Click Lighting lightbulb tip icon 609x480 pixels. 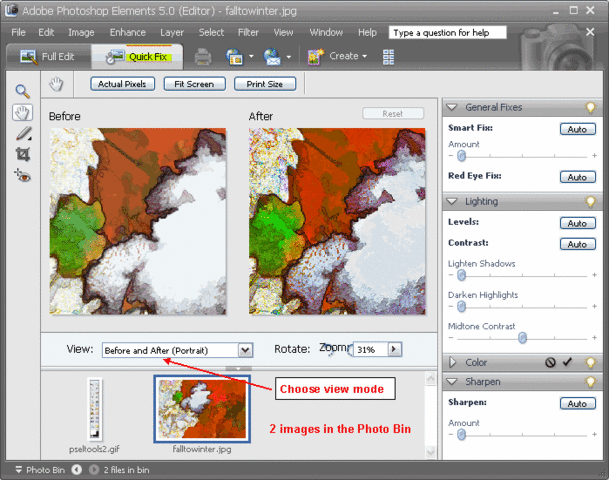(x=590, y=201)
